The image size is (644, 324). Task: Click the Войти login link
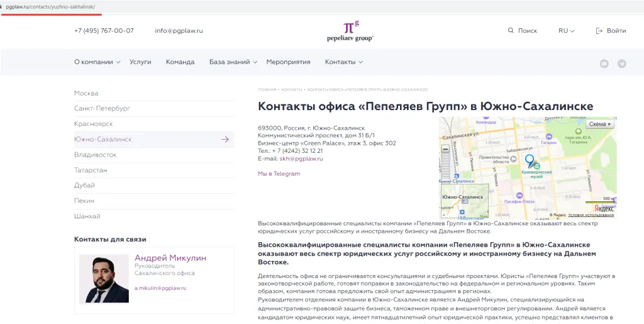(616, 31)
